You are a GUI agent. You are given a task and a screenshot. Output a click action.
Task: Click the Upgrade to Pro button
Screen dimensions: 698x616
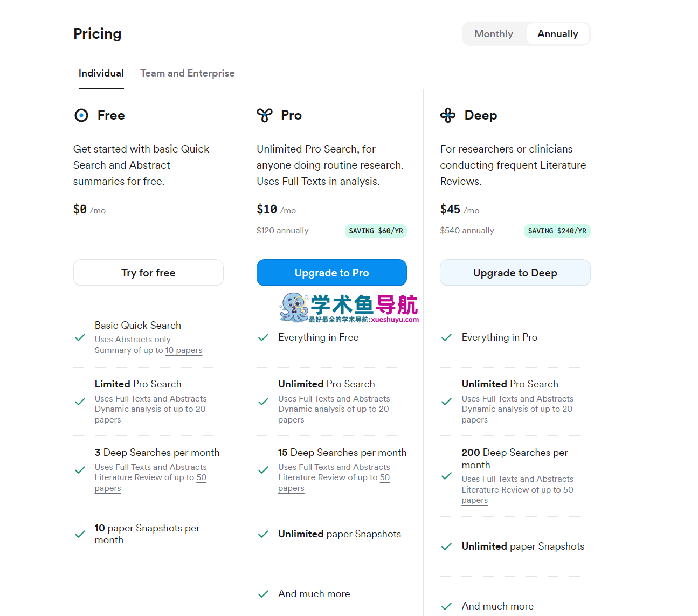(x=331, y=273)
